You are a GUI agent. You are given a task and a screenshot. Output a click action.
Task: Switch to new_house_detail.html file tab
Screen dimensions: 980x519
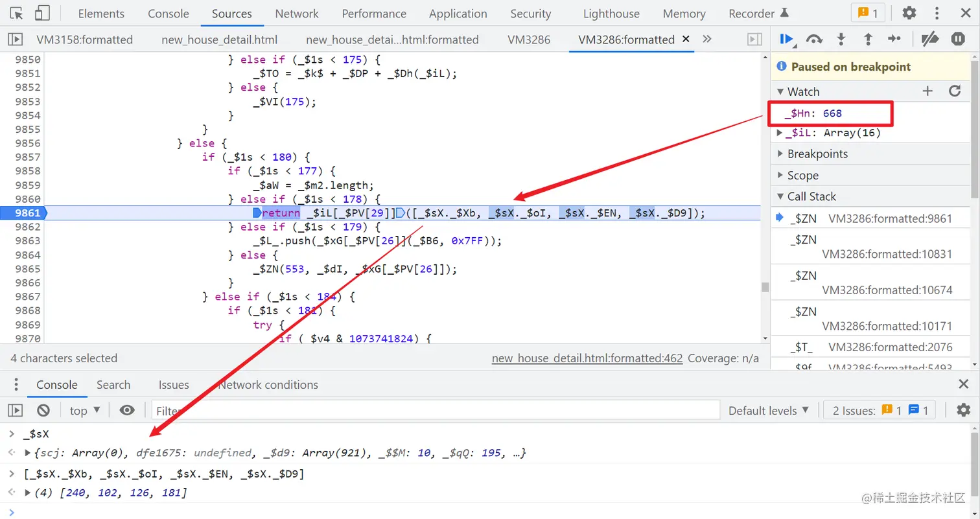[219, 40]
